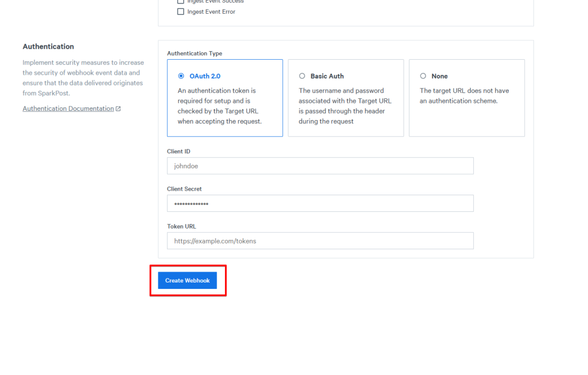
Task: Click the Authentication section heading
Action: coord(48,47)
